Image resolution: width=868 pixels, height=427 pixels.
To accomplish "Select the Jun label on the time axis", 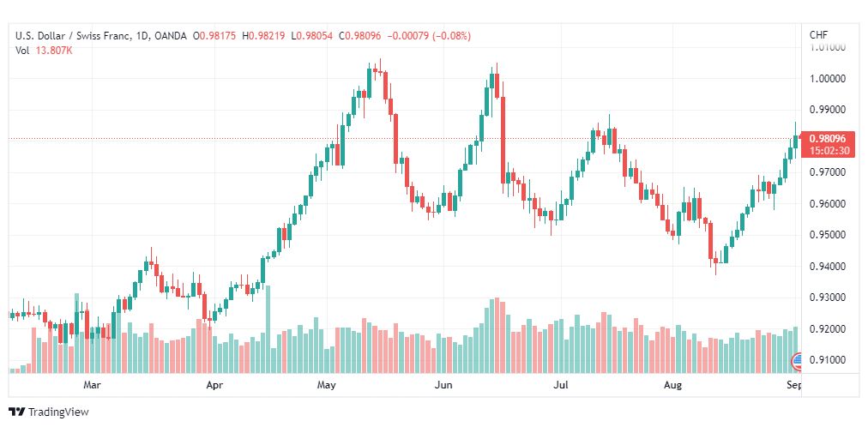I will coord(443,384).
